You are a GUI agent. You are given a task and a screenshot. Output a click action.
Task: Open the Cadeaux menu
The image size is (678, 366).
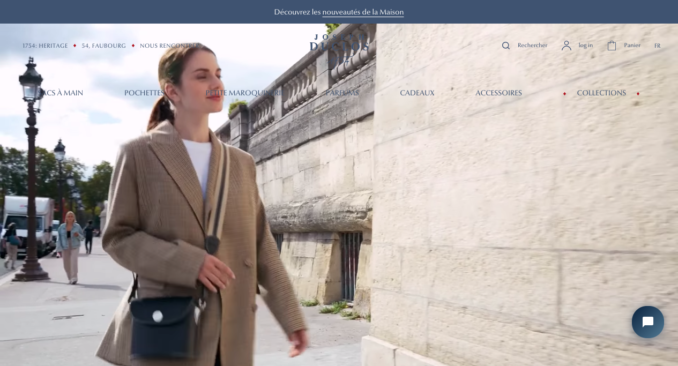tap(417, 93)
